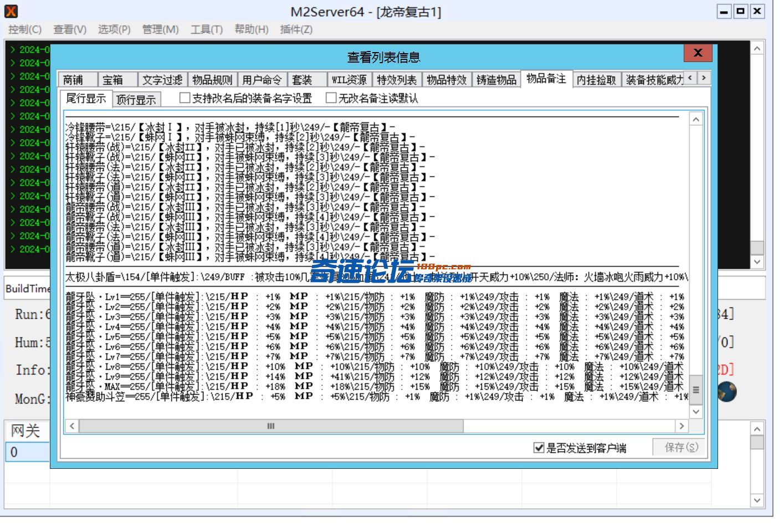Image resolution: width=784 pixels, height=532 pixels.
Task: Click the 神豪赞助斗笠 line
Action: [x=377, y=397]
